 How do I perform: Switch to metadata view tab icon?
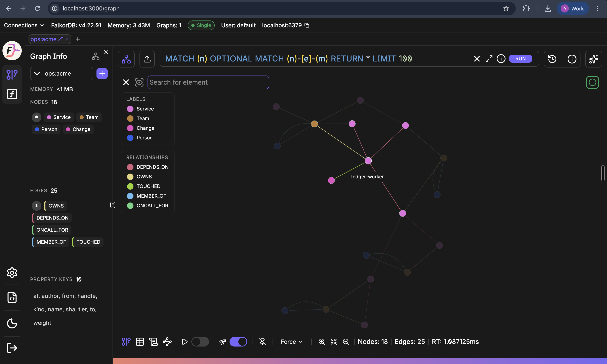(x=154, y=342)
